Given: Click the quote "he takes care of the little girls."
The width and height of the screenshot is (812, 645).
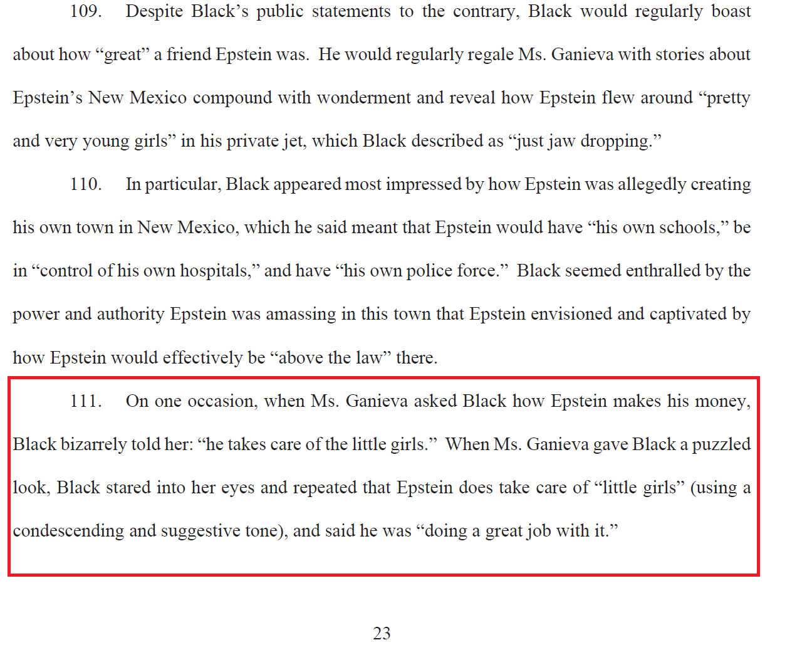Looking at the screenshot, I should point(317,444).
